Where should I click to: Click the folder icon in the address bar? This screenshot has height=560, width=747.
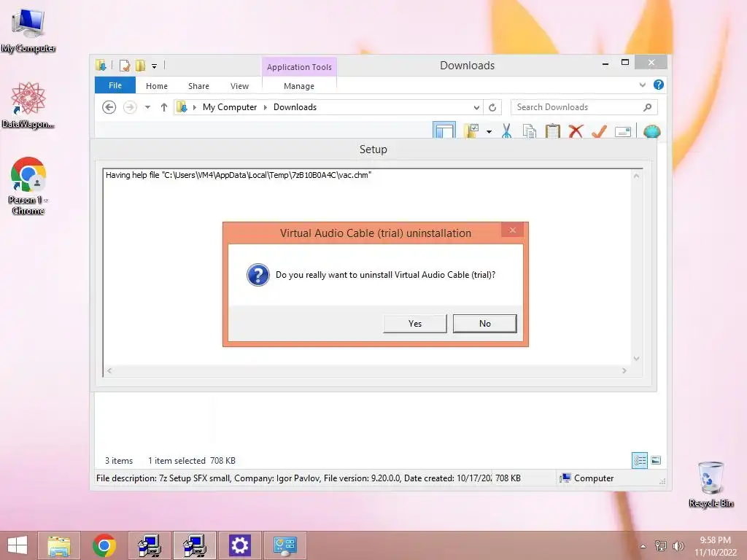click(x=182, y=107)
